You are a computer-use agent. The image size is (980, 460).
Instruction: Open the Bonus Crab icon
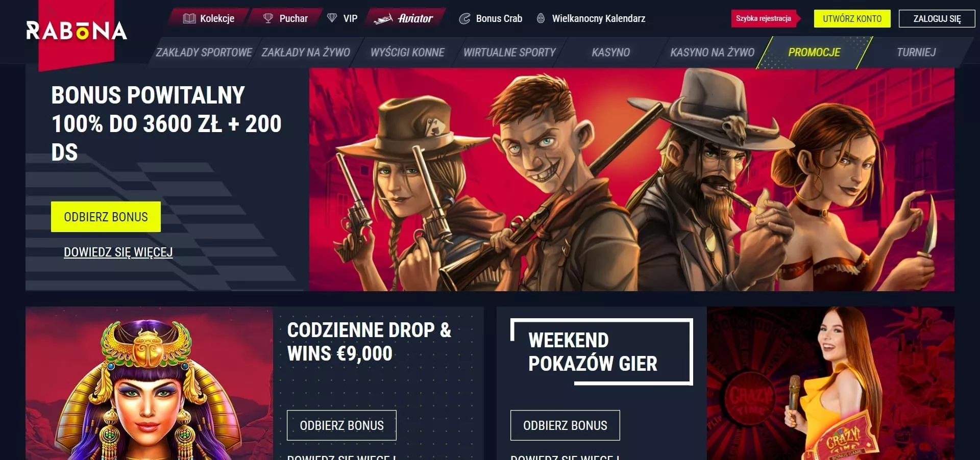pos(464,19)
